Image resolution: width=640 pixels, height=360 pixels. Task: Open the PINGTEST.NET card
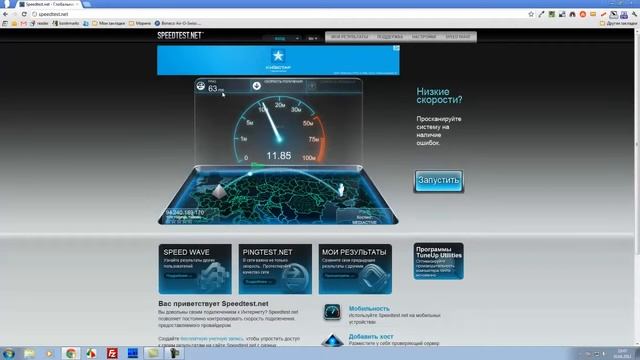pos(275,269)
